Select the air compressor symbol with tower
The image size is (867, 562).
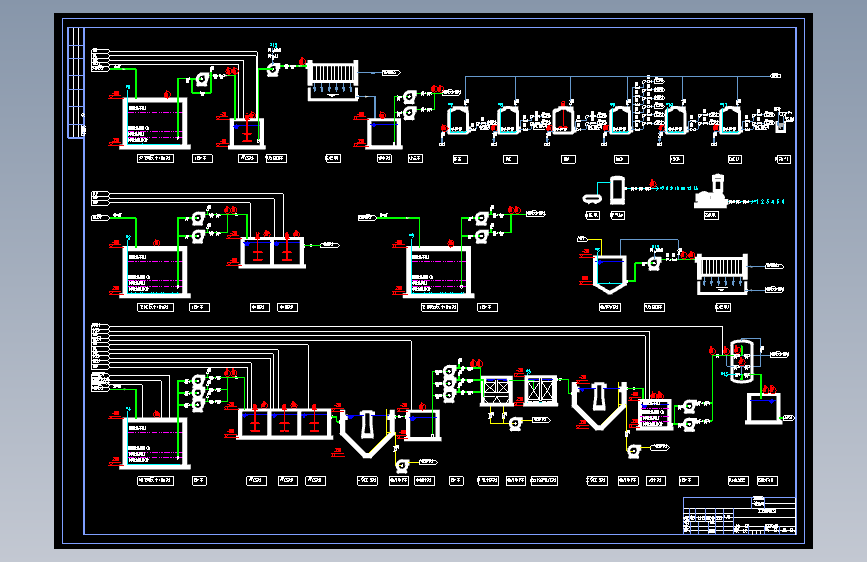710,191
